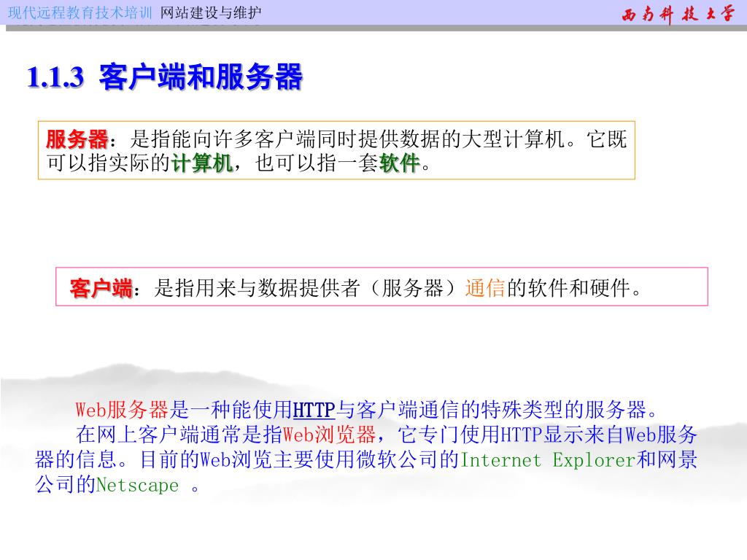Click the red Web浏览器 text

pyautogui.click(x=330, y=435)
